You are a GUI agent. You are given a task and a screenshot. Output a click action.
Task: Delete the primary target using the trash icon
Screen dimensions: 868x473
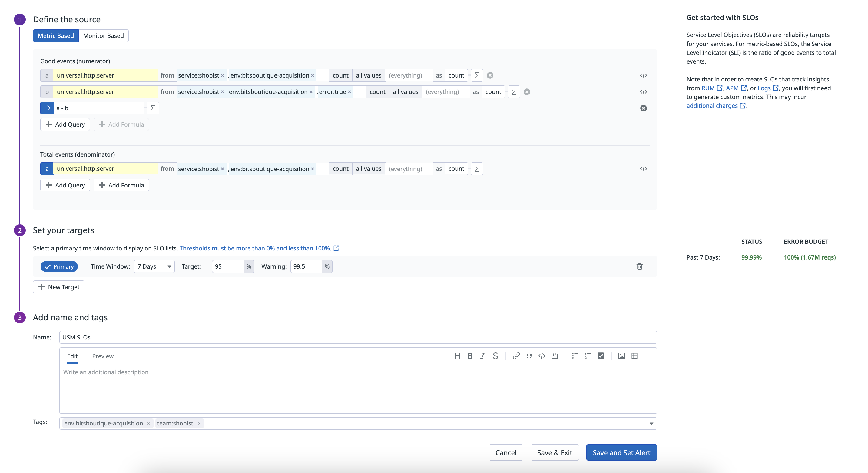pos(639,266)
